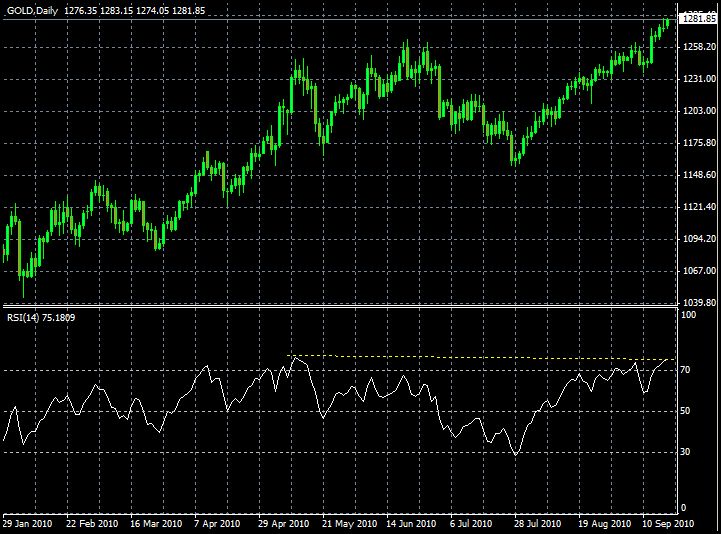
Task: Click the 21 May 2010 date label
Action: point(348,523)
